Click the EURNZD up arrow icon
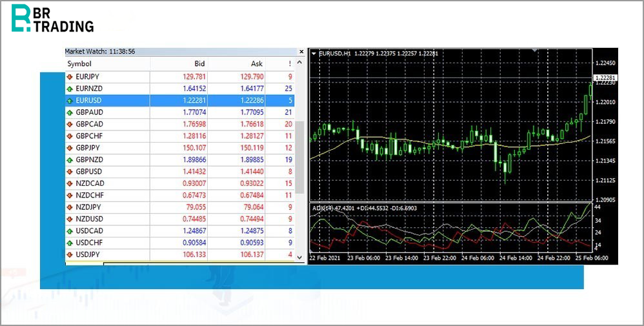The height and width of the screenshot is (326, 644). [x=70, y=88]
